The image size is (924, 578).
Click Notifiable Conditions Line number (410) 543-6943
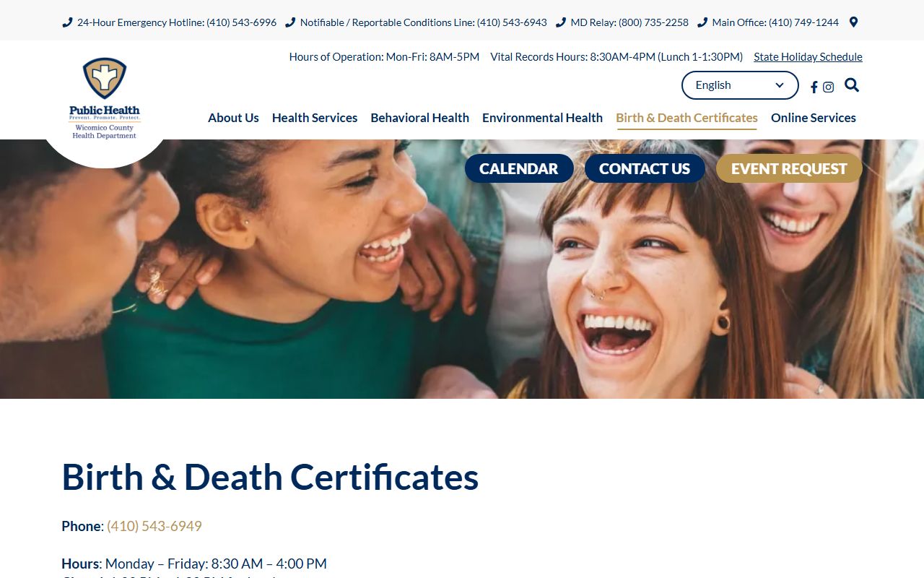[512, 22]
